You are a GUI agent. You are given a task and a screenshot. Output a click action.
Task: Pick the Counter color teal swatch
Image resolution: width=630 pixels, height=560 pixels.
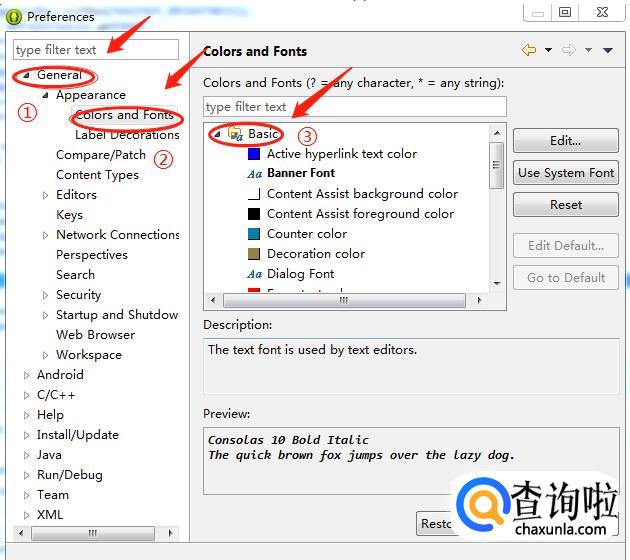[x=254, y=233]
